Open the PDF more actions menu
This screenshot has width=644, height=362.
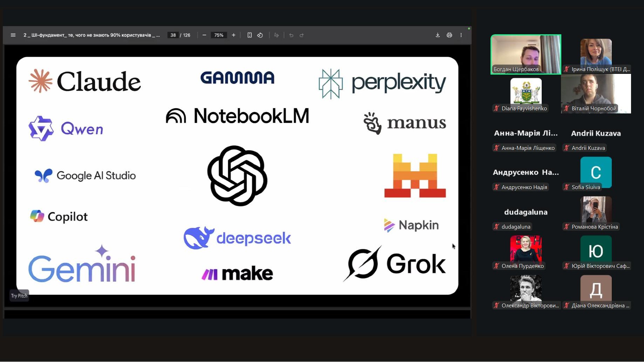461,35
